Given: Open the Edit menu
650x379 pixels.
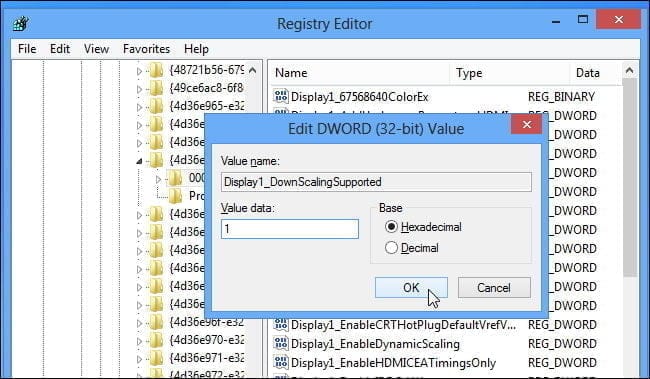Looking at the screenshot, I should 60,49.
